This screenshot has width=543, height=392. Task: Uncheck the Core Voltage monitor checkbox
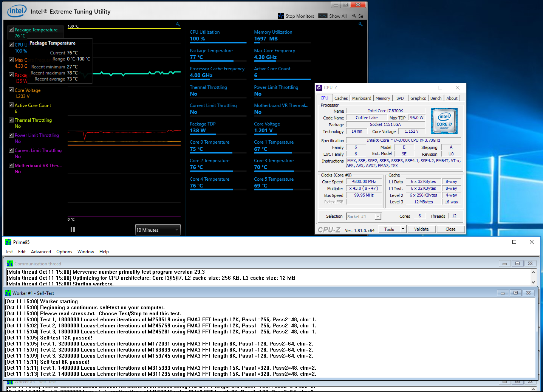coord(11,90)
